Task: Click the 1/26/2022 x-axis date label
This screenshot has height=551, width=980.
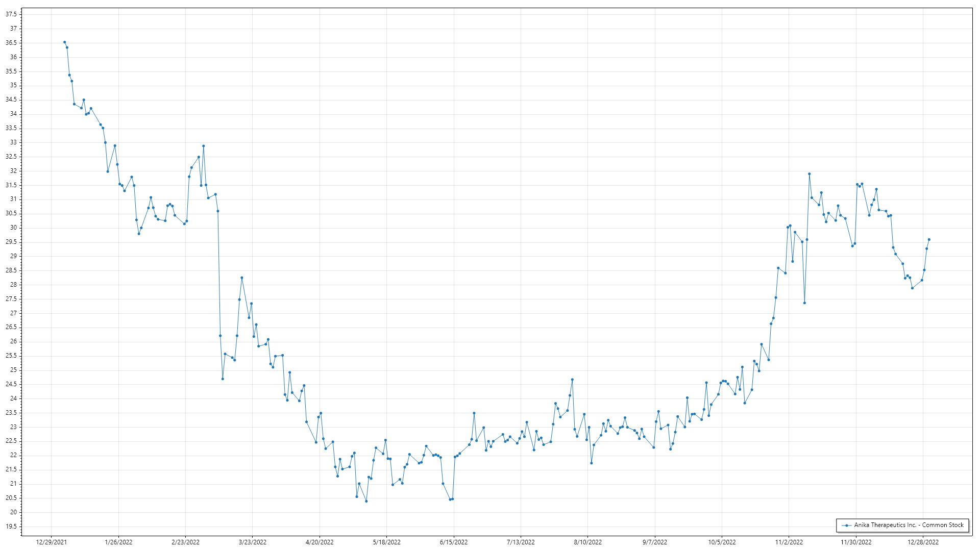Action: point(118,542)
